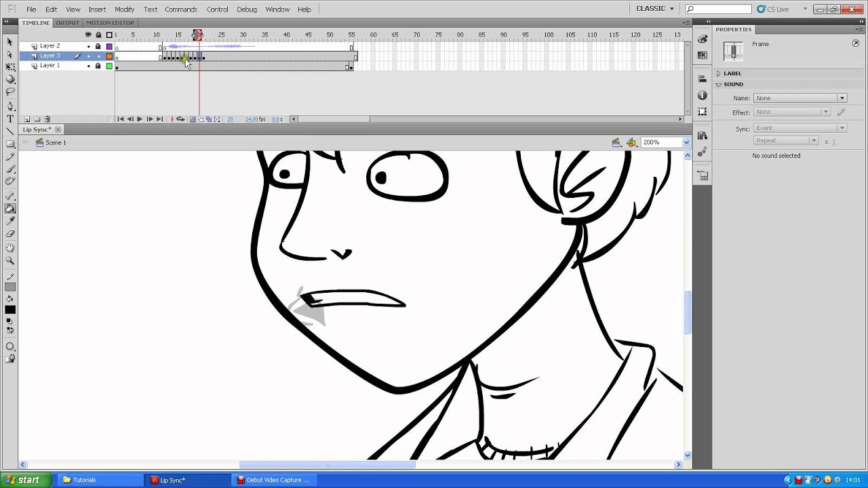Switch to the MOTION EDITOR tab
868x488 pixels.
pos(110,23)
